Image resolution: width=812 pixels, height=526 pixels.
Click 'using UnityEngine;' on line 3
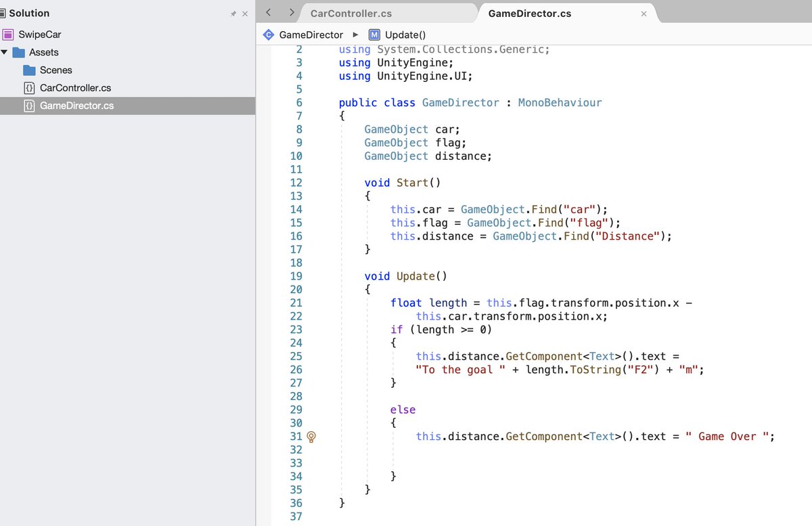coord(397,62)
